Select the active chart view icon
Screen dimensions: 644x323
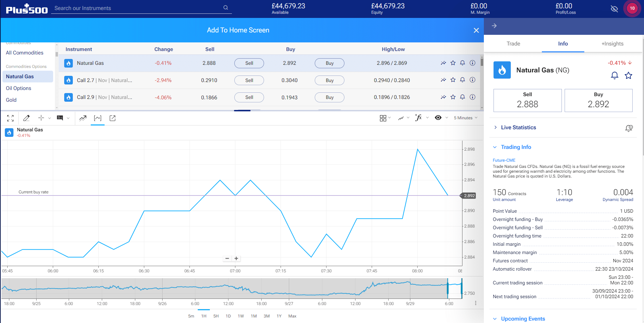[98, 118]
